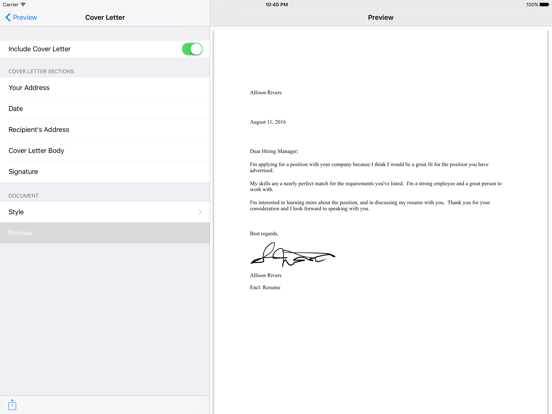Screen dimensions: 552x414
Task: Go back via the Preview link
Action: tap(25, 17)
